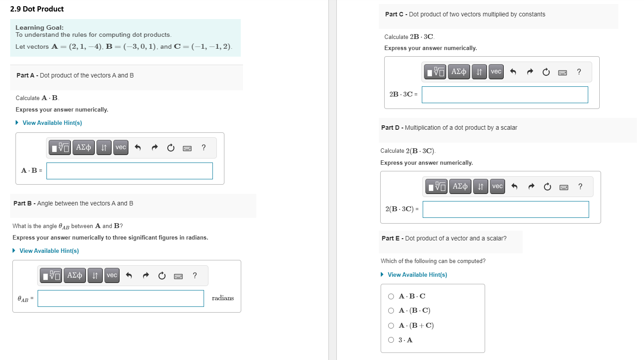
Task: Open equation templates icon in Part A toolbar
Action: 59,147
